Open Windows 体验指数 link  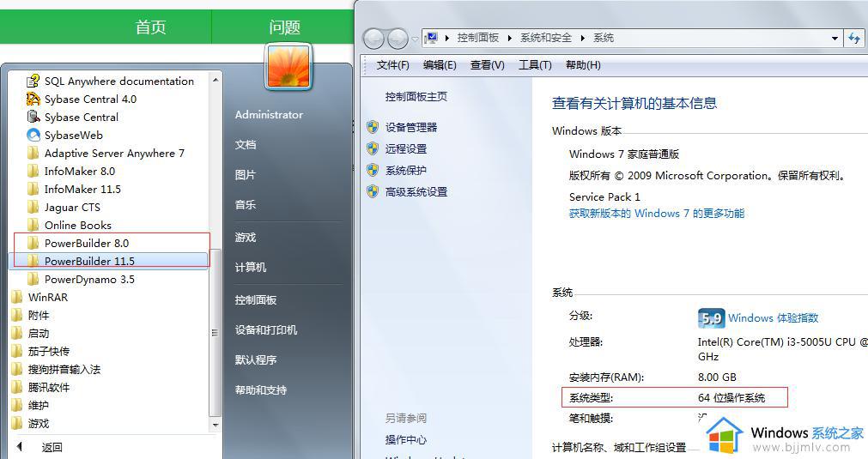773,318
